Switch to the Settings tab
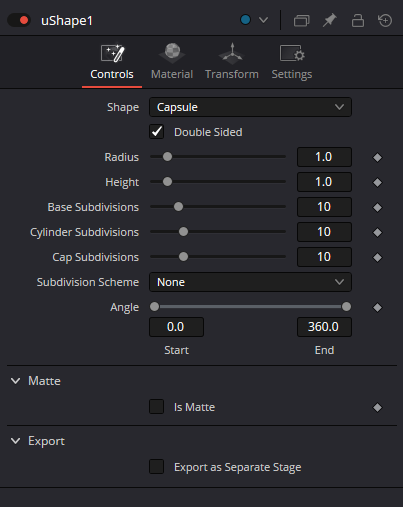 292,62
